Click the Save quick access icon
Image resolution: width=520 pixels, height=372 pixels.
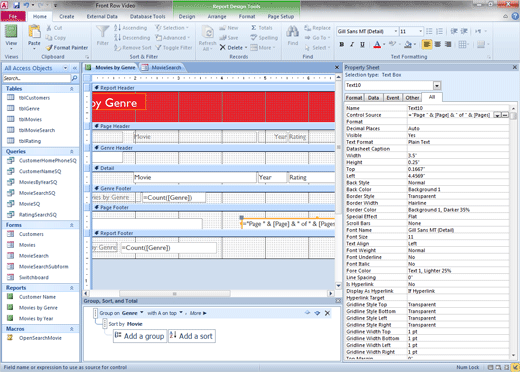[x=16, y=5]
